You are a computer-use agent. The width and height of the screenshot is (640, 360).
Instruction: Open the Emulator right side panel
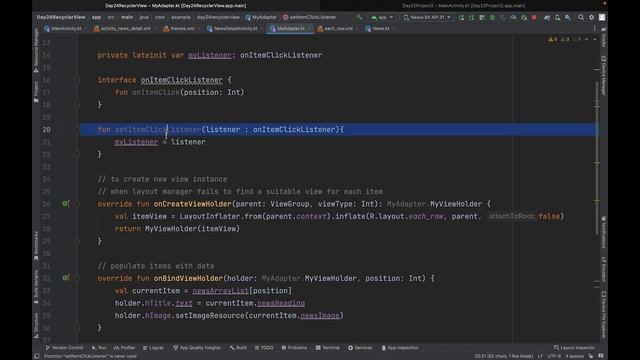click(x=603, y=269)
